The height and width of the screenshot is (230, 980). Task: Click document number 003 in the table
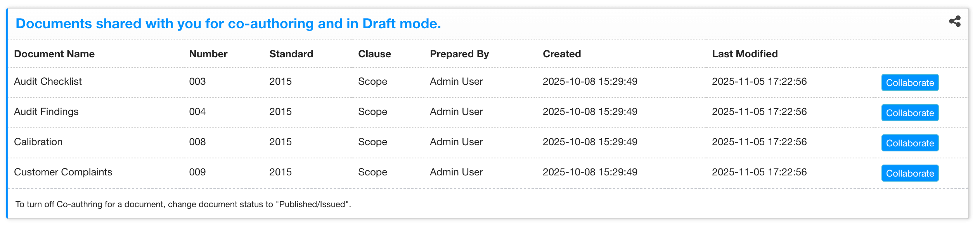point(197,81)
